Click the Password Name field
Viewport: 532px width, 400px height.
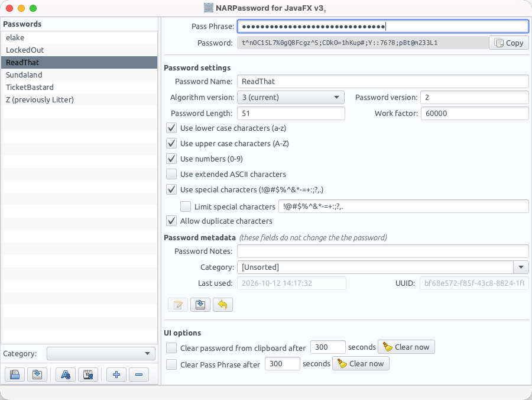382,82
